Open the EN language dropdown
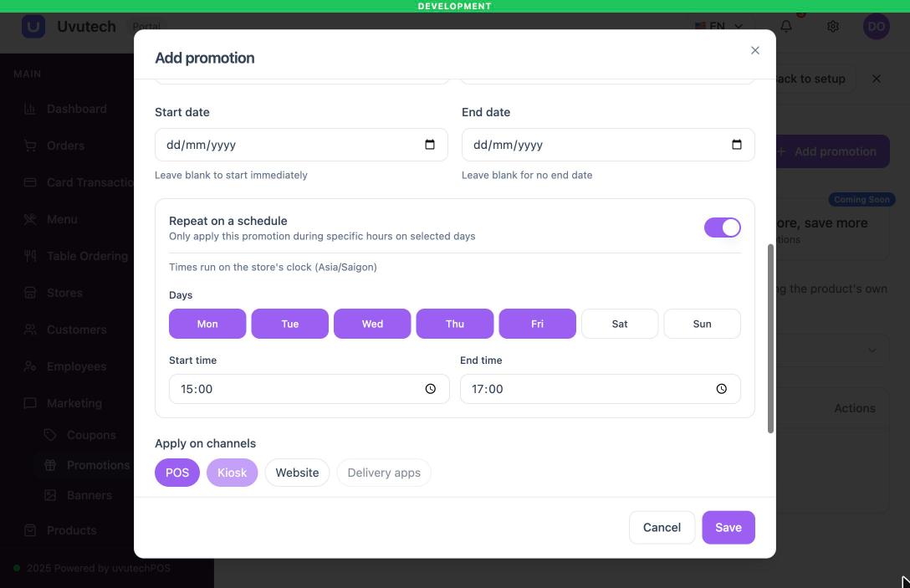The height and width of the screenshot is (588, 910). 718,27
